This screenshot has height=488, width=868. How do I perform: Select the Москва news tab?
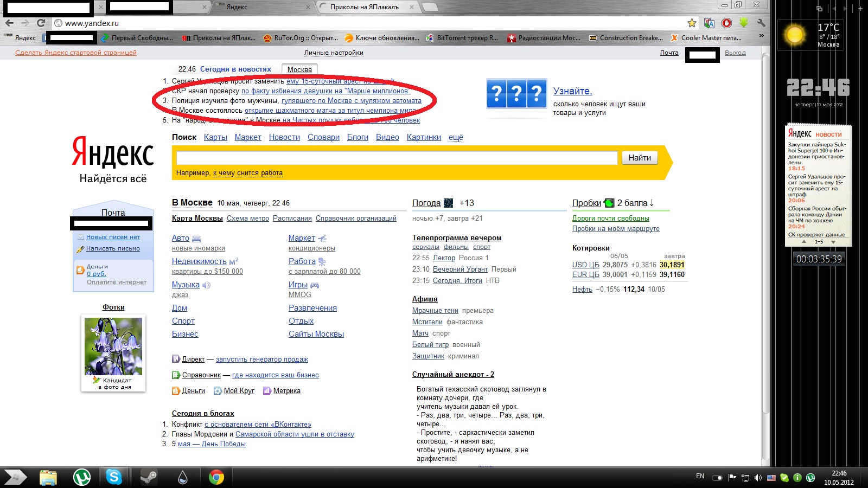click(x=299, y=69)
